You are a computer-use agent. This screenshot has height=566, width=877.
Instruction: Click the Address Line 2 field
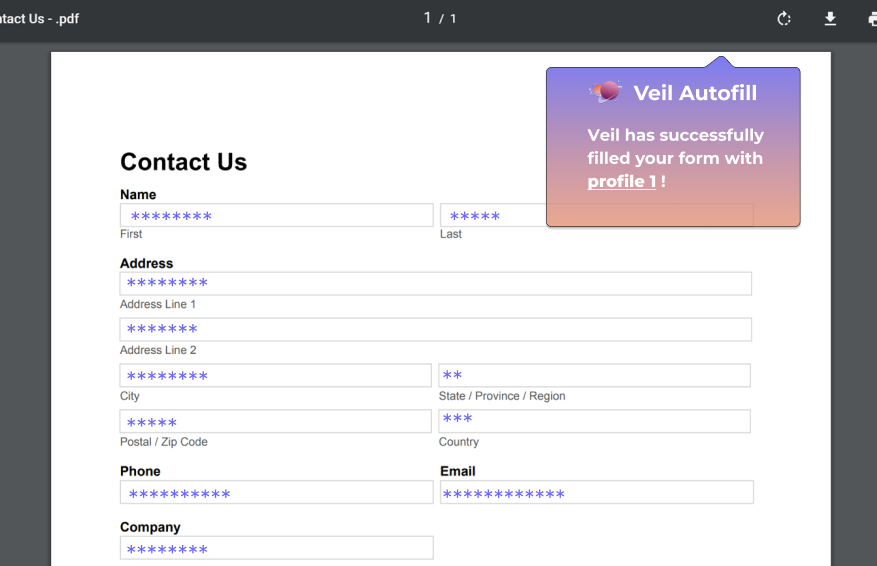[435, 330]
